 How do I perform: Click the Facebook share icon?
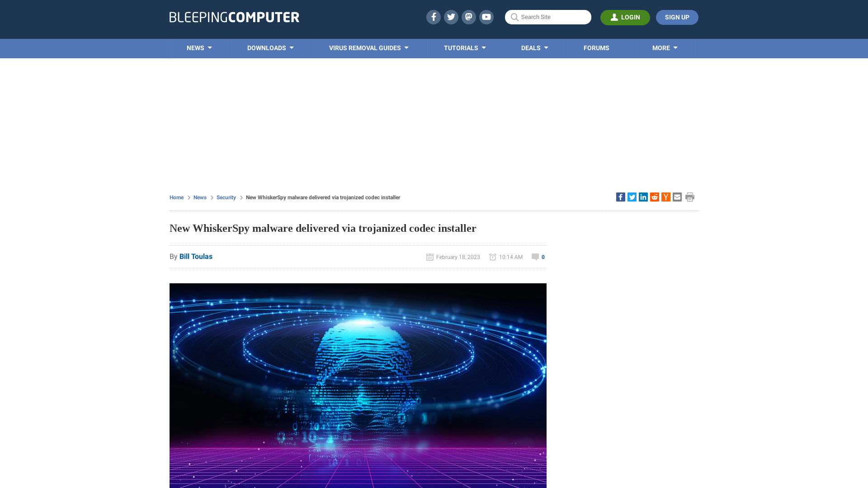click(x=620, y=197)
